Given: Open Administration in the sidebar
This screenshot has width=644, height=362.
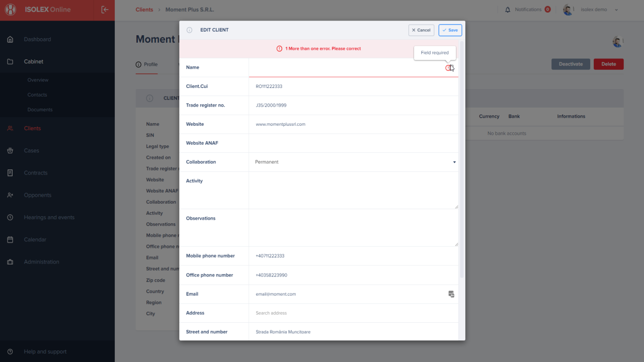Looking at the screenshot, I should pyautogui.click(x=42, y=262).
